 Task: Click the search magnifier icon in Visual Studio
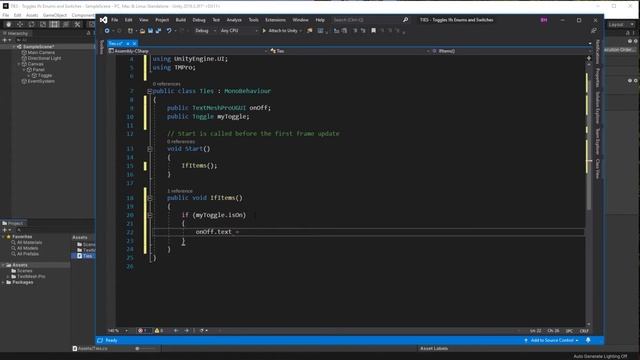(405, 20)
